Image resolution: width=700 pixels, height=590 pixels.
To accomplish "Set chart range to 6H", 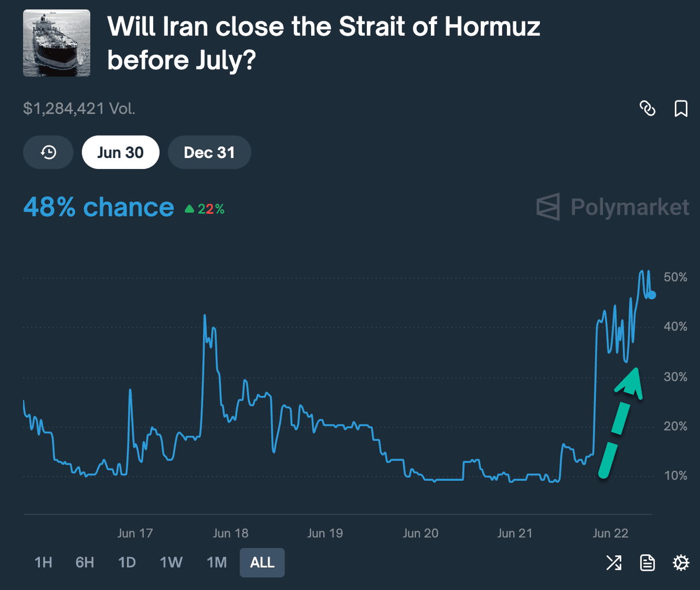I will [85, 562].
